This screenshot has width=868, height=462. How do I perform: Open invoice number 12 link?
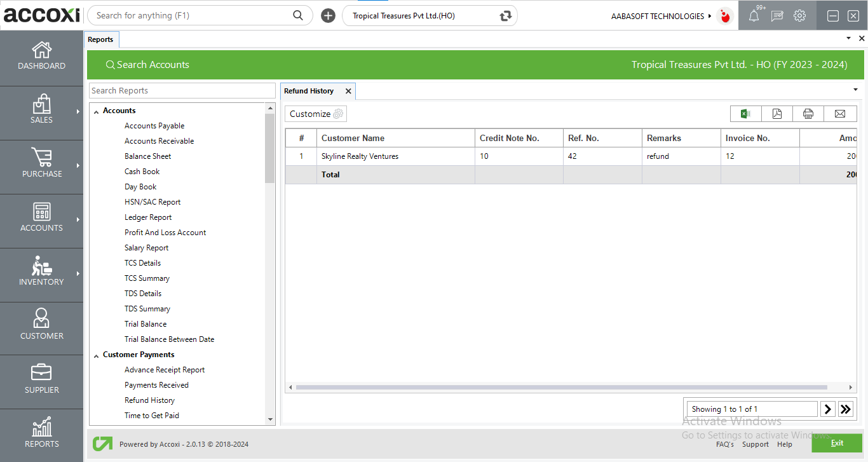730,156
